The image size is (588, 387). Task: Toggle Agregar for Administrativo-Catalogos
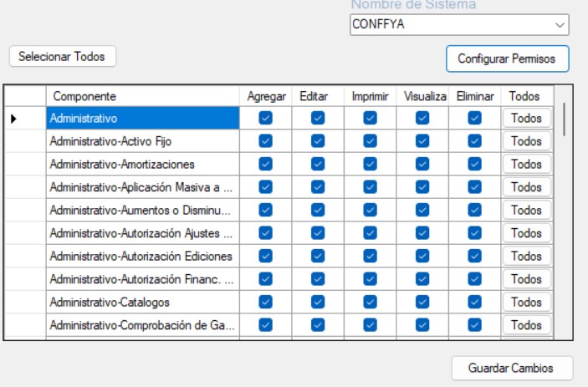pos(265,302)
